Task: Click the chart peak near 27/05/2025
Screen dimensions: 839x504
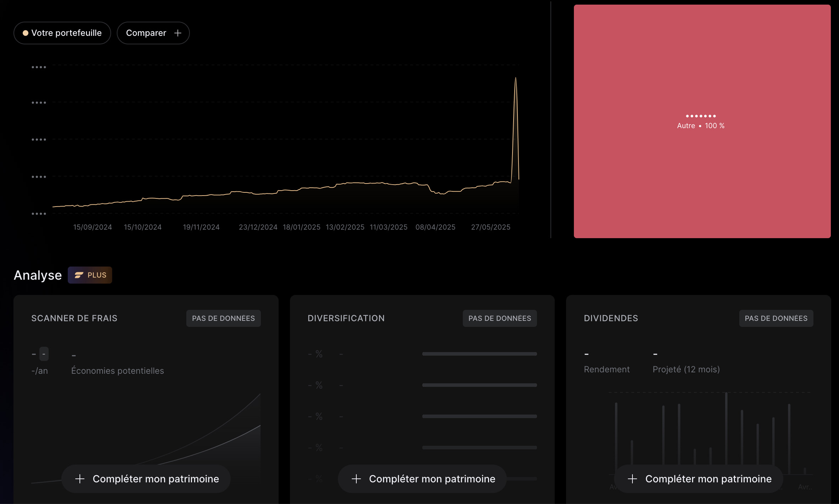Action: pyautogui.click(x=515, y=78)
